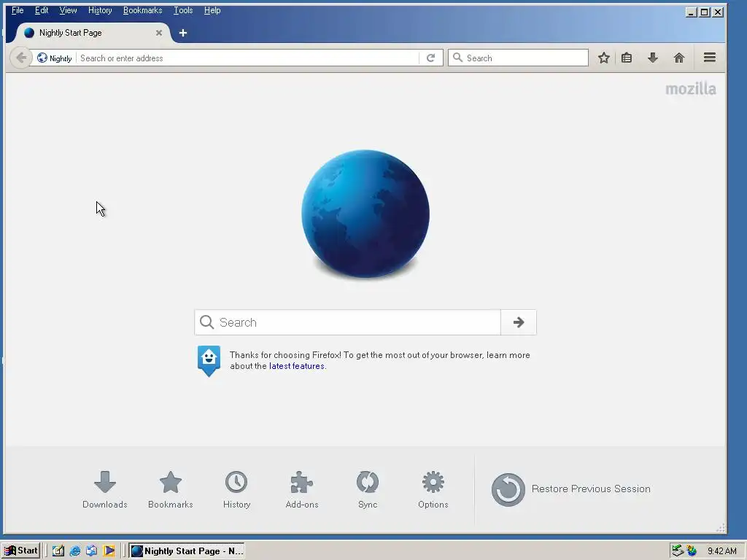The image size is (747, 560).
Task: Click the snippet house mascot icon
Action: pos(209,361)
